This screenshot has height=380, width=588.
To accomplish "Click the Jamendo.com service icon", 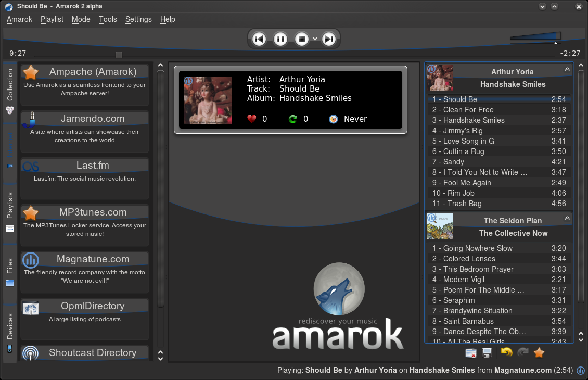I will click(30, 119).
